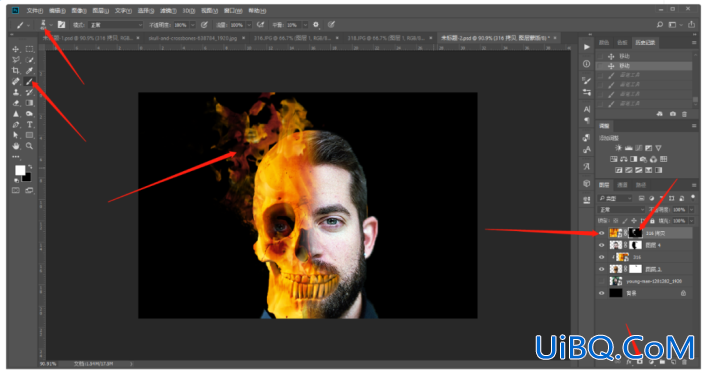Select the Lasso tool
Viewport: 705px width, 372px height.
pyautogui.click(x=16, y=60)
